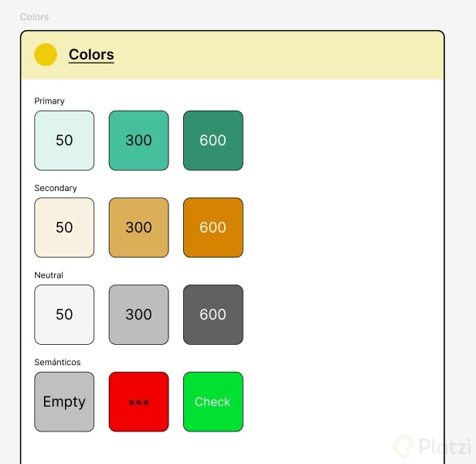Choose the Neutral 300 gray swatch

tap(138, 315)
